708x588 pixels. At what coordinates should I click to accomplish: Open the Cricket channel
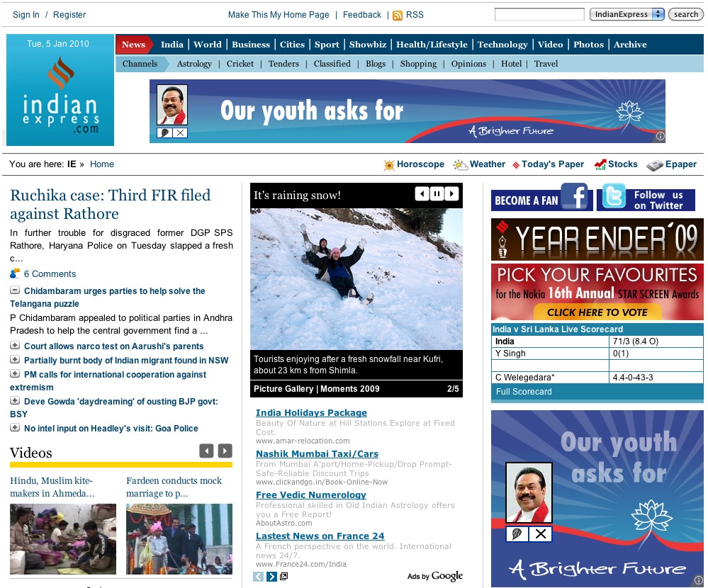pos(240,64)
